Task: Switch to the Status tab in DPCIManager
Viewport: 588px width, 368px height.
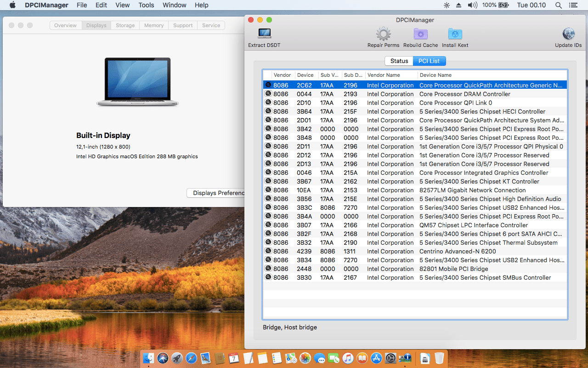Action: 399,61
